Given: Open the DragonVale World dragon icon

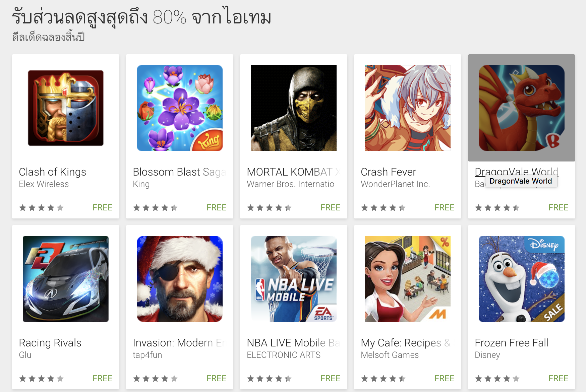Looking at the screenshot, I should [x=522, y=108].
